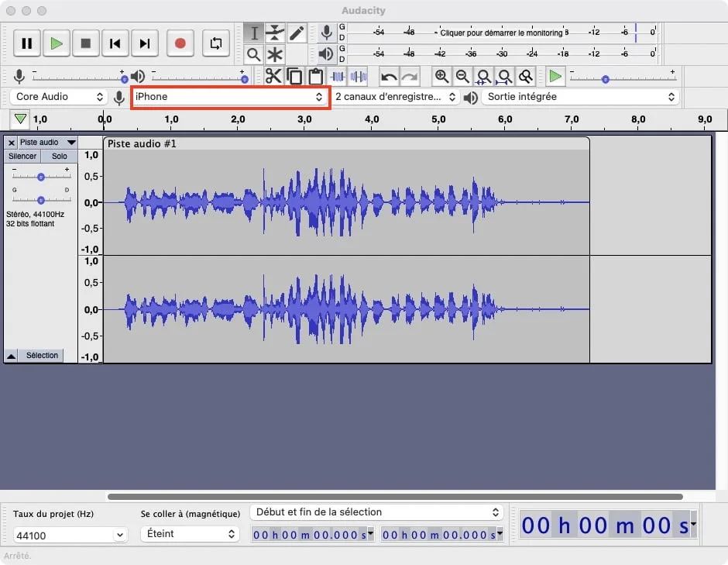Stop playback with the Stop button

click(x=86, y=43)
